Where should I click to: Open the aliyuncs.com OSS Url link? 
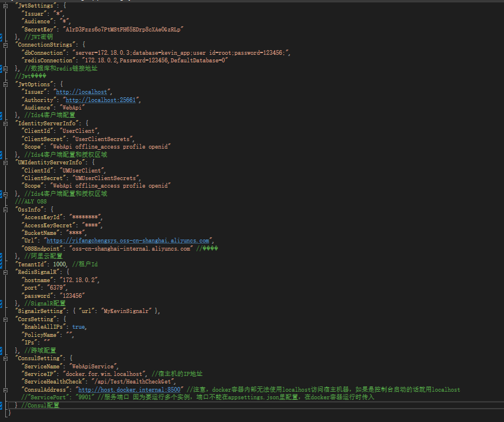click(x=128, y=240)
